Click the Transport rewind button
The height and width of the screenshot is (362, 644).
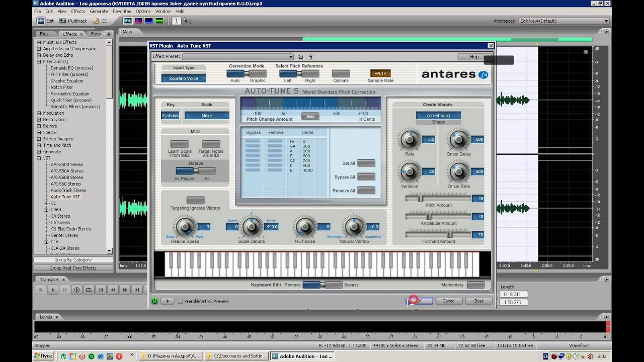click(x=113, y=290)
